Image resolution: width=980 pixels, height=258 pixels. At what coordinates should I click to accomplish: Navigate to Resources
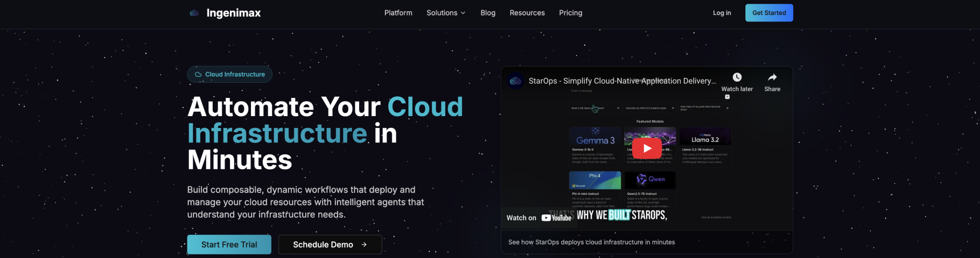pos(527,13)
